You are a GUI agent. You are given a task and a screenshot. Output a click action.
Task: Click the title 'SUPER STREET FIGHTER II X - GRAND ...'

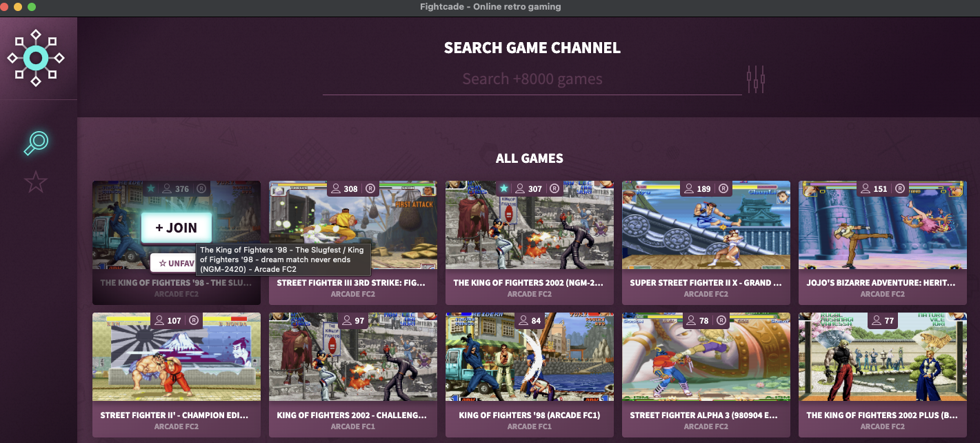706,283
